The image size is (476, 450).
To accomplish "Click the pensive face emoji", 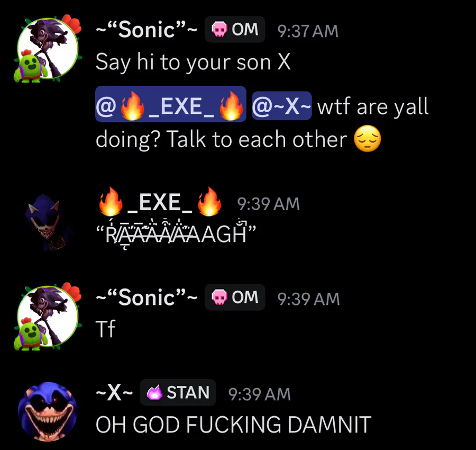I will pyautogui.click(x=368, y=139).
